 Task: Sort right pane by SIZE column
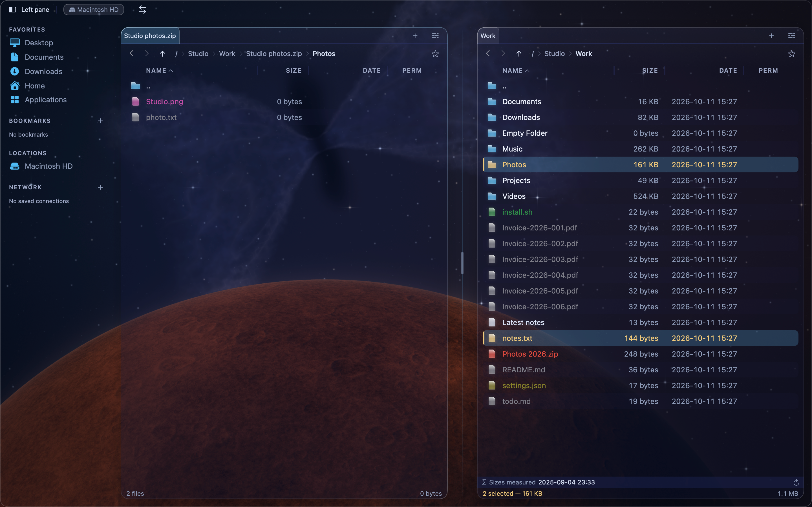650,70
